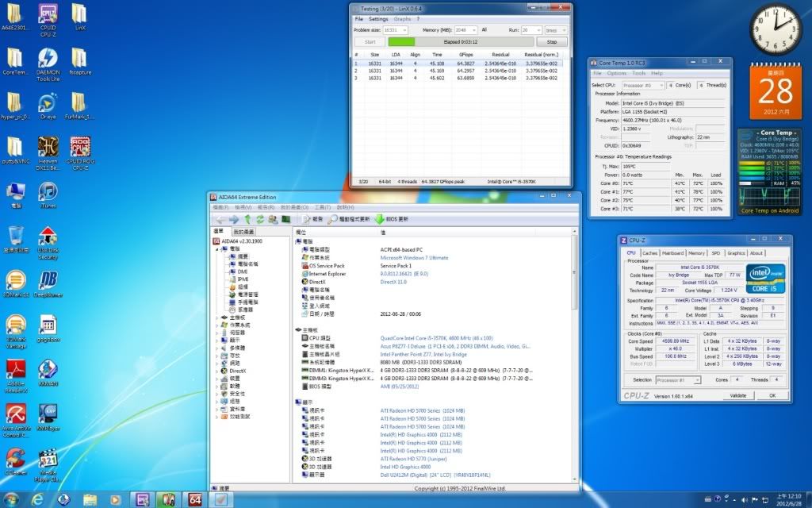
Task: Open the Microsoft Windows 7 Ultimate link
Action: pos(414,258)
